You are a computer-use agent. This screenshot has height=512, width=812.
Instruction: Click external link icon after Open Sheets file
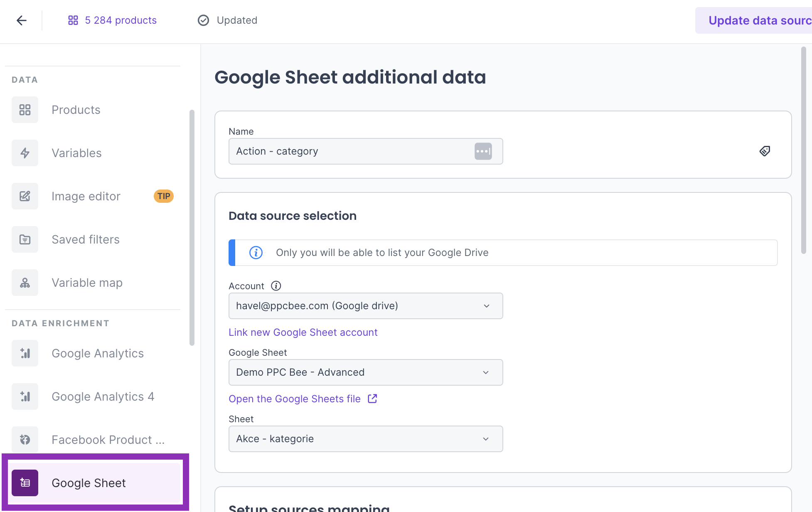(372, 399)
